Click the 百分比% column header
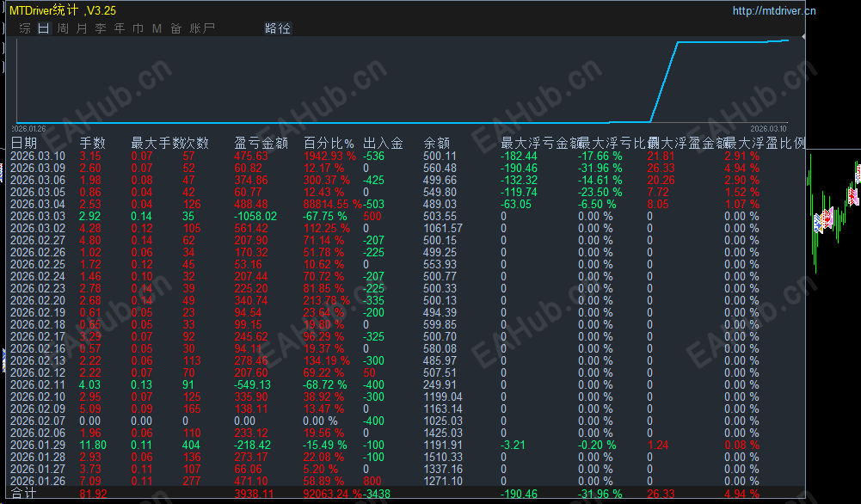This screenshot has height=504, width=861. click(x=329, y=144)
